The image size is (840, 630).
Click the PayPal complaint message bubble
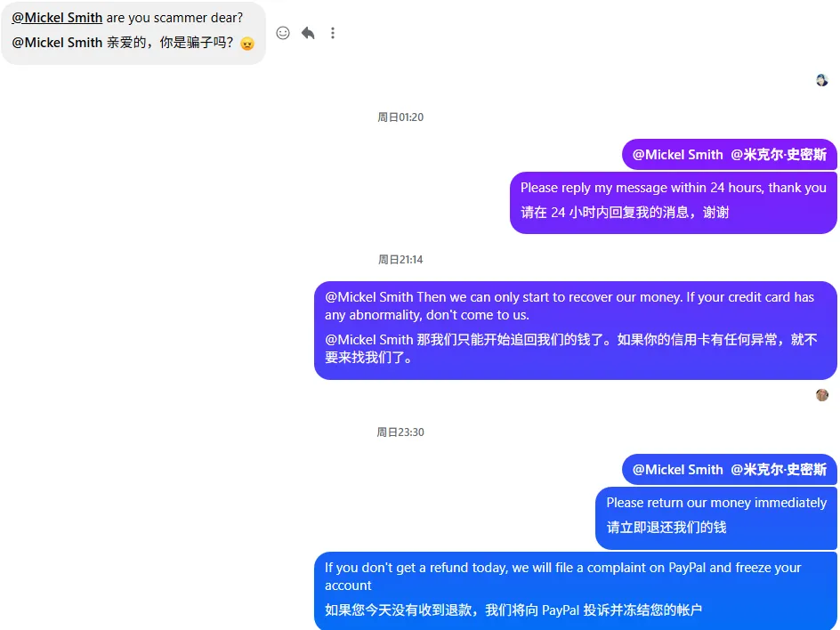click(576, 591)
